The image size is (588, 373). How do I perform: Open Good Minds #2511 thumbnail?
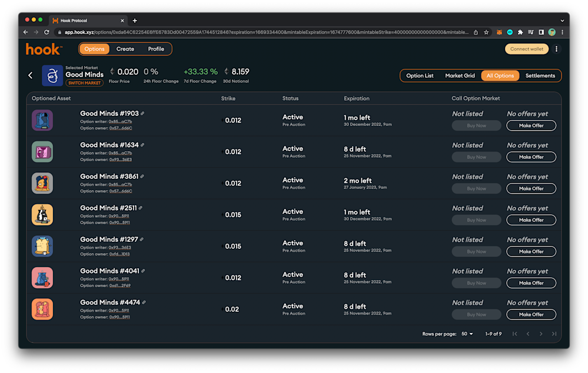[42, 215]
